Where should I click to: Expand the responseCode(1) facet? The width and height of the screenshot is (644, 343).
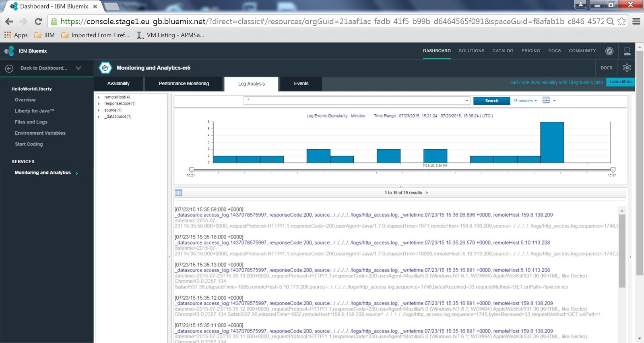(99, 104)
